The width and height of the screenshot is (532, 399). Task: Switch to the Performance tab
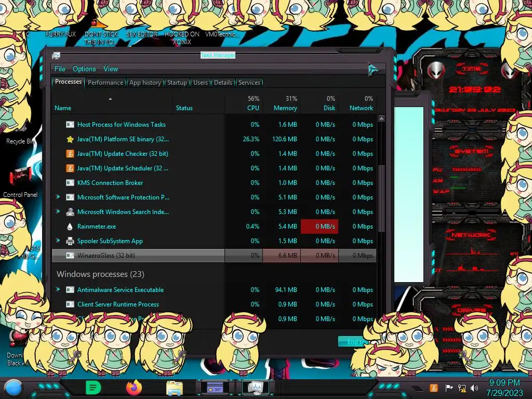pyautogui.click(x=105, y=83)
